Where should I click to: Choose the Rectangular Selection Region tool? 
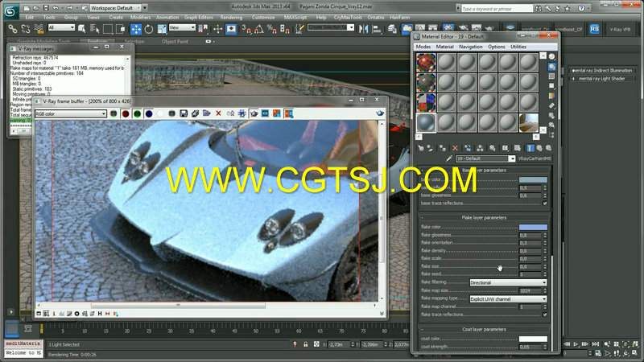click(x=108, y=29)
